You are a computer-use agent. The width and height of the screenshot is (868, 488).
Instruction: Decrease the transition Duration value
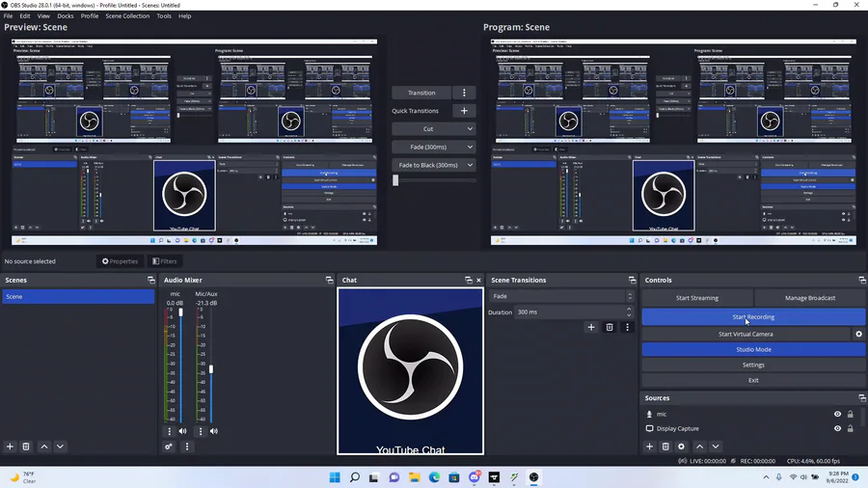[x=629, y=315]
